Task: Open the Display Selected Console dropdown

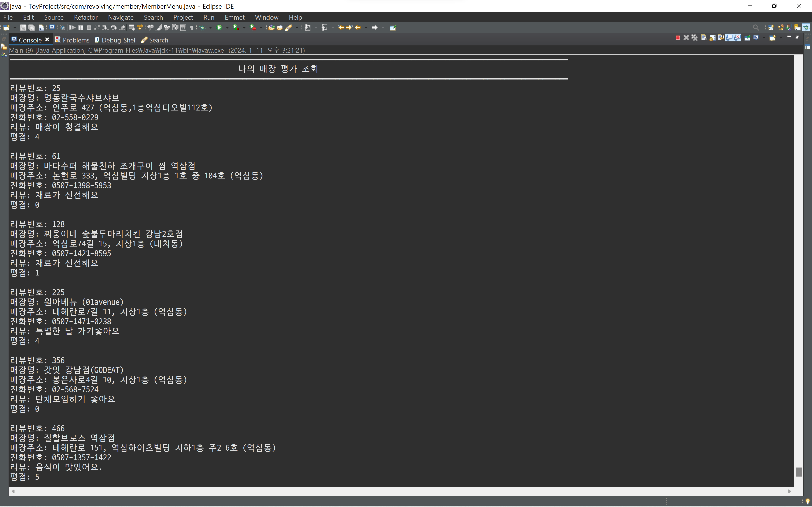Action: (764, 38)
